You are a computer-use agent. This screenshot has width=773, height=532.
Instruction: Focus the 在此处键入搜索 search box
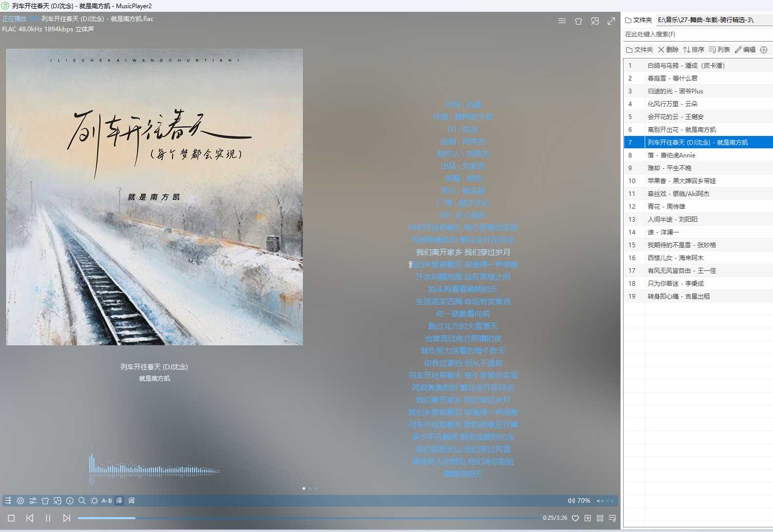(x=698, y=34)
